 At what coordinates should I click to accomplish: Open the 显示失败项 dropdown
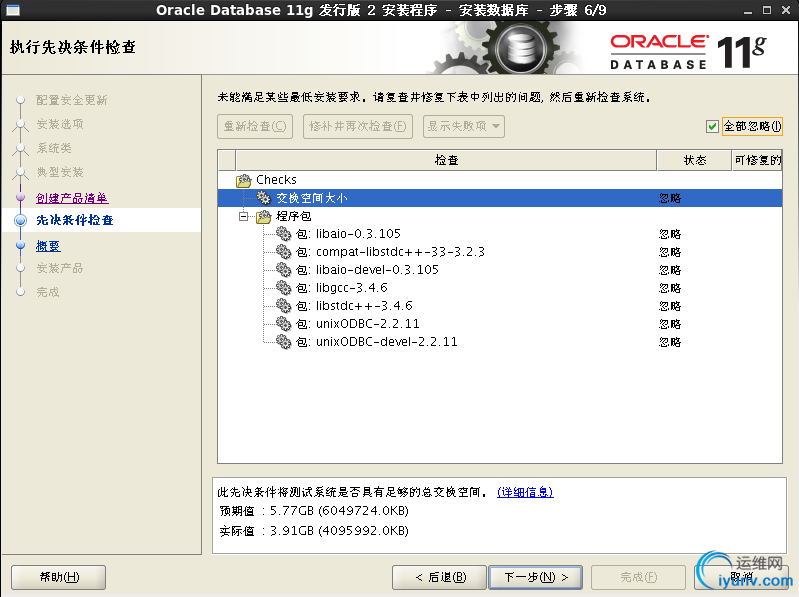coord(464,126)
